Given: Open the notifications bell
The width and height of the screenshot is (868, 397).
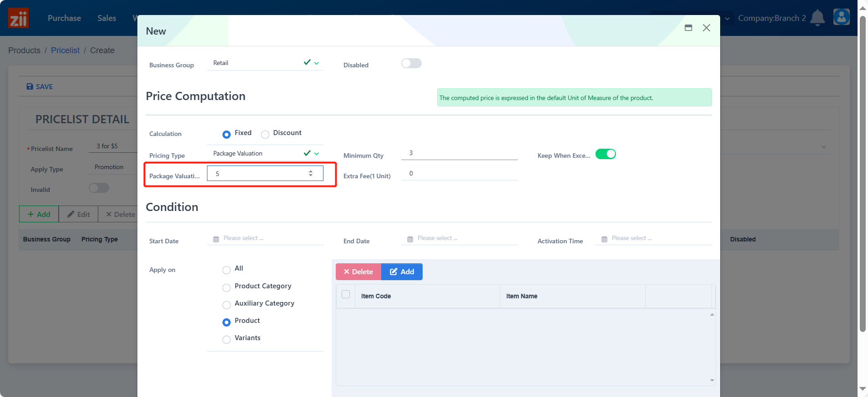Looking at the screenshot, I should 818,18.
